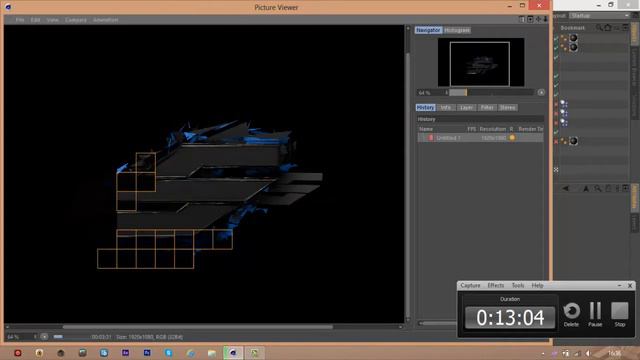Select the Filter tab
Image resolution: width=640 pixels, height=360 pixels.
(x=487, y=107)
